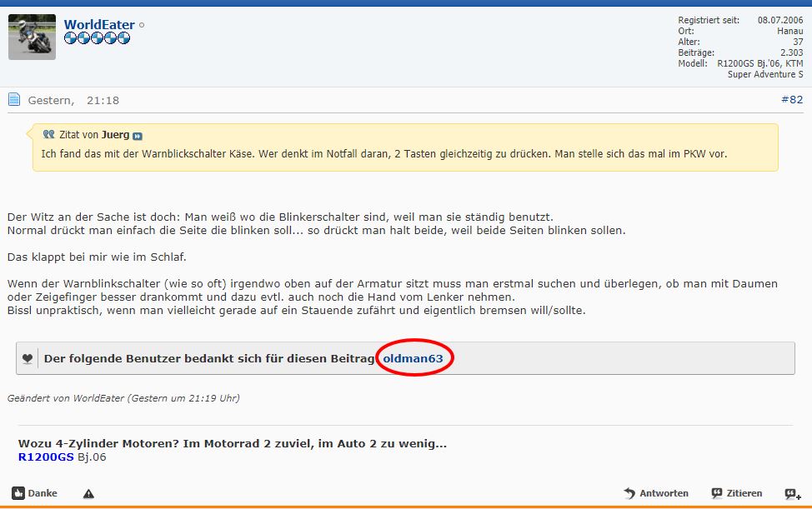The width and height of the screenshot is (812, 509).
Task: Click the WorldEater profile avatar
Action: pyautogui.click(x=32, y=37)
